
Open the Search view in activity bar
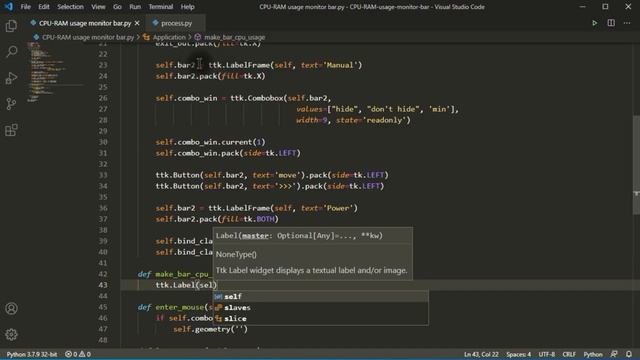coord(11,52)
